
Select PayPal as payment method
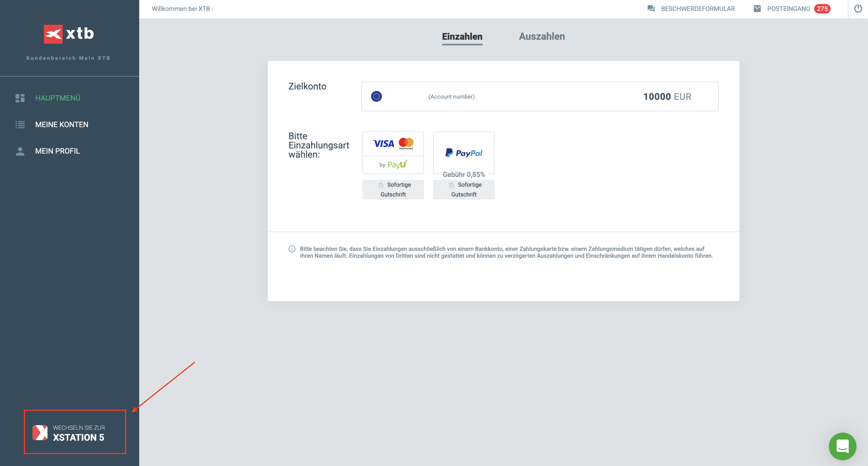464,153
